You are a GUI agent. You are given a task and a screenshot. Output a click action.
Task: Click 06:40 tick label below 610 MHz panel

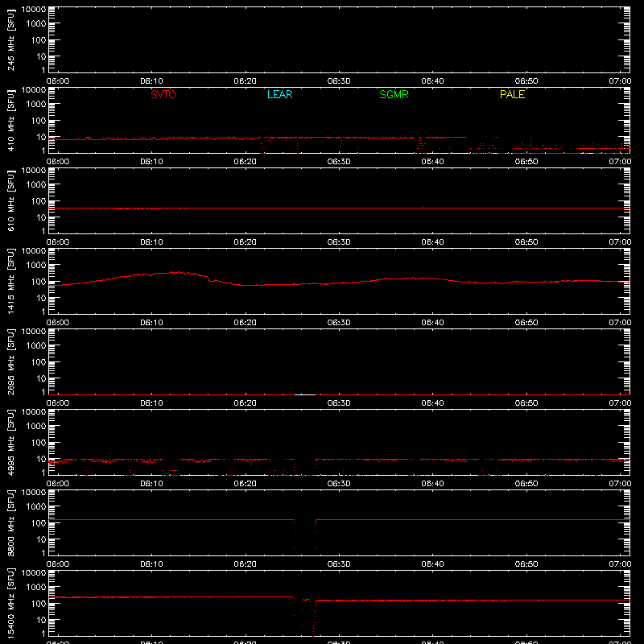(432, 242)
